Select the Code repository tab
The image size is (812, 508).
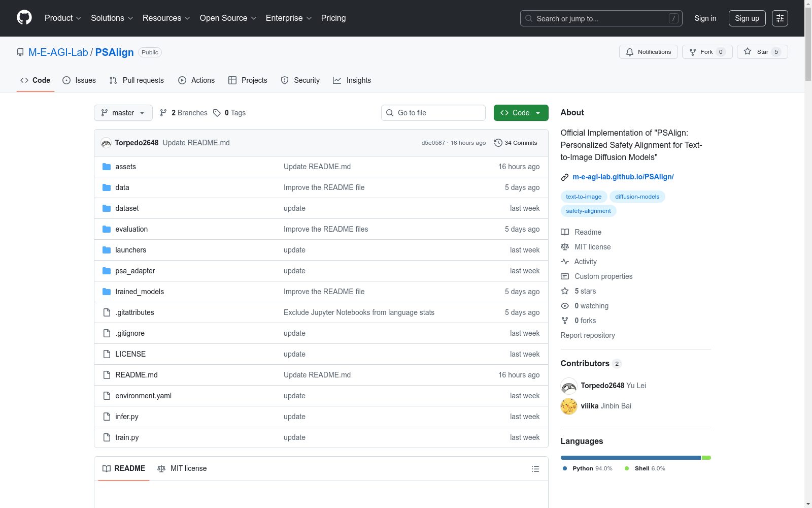(x=36, y=80)
